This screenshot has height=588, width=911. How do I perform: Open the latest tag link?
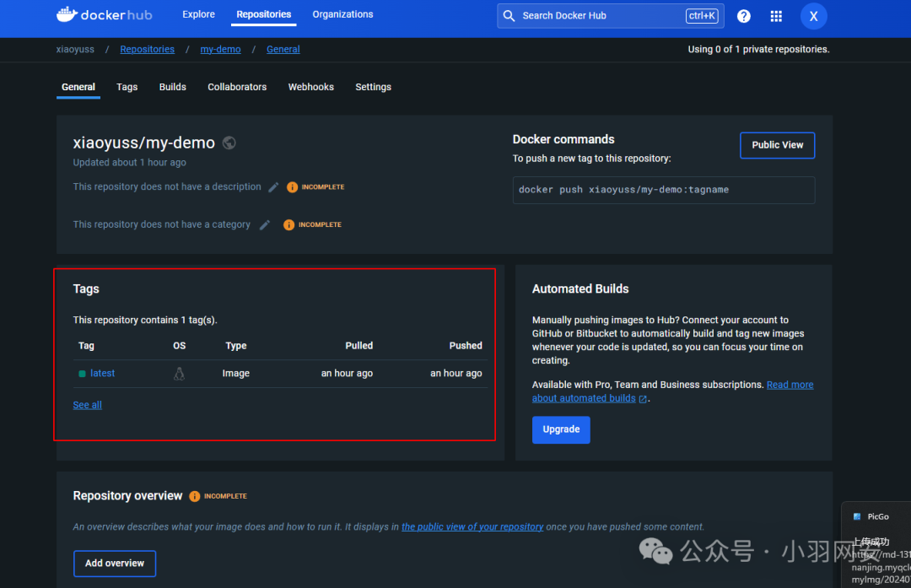(102, 374)
